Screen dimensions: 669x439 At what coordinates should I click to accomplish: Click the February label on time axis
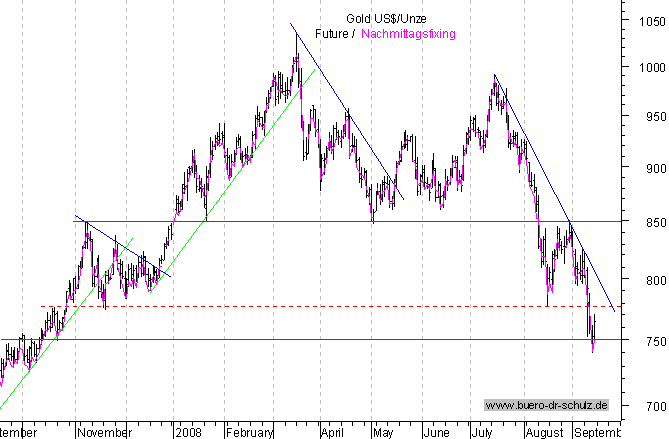tap(250, 433)
